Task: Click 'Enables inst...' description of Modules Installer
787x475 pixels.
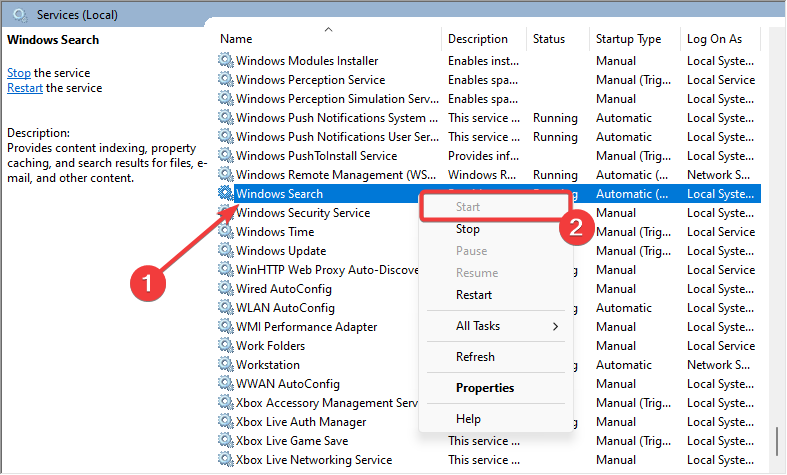Action: 483,61
